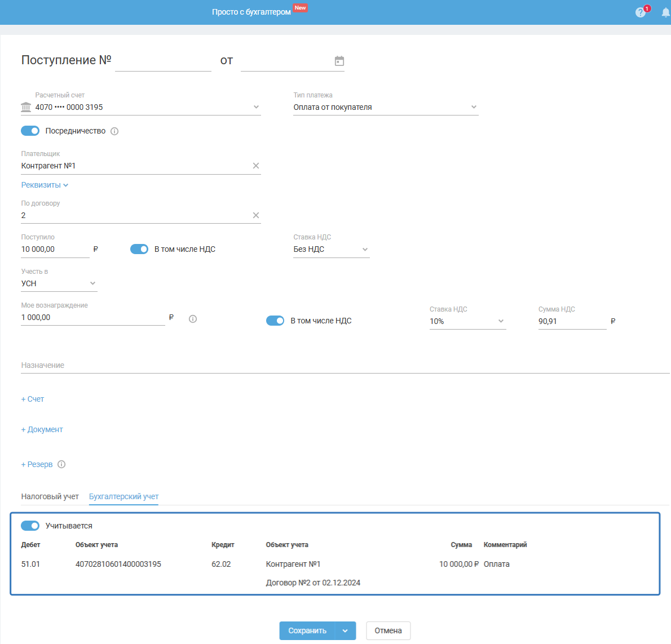The width and height of the screenshot is (671, 644).
Task: Open the Тип платежа dropdown
Action: (x=386, y=107)
